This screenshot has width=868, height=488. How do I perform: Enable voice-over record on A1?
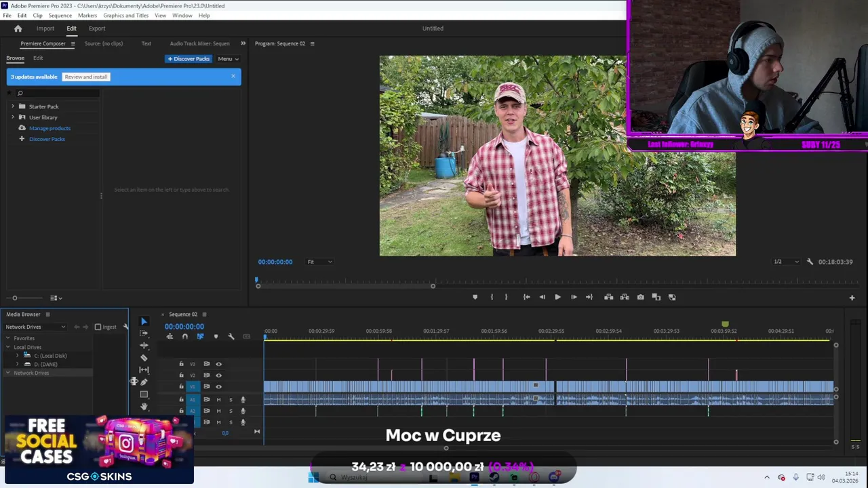[243, 399]
